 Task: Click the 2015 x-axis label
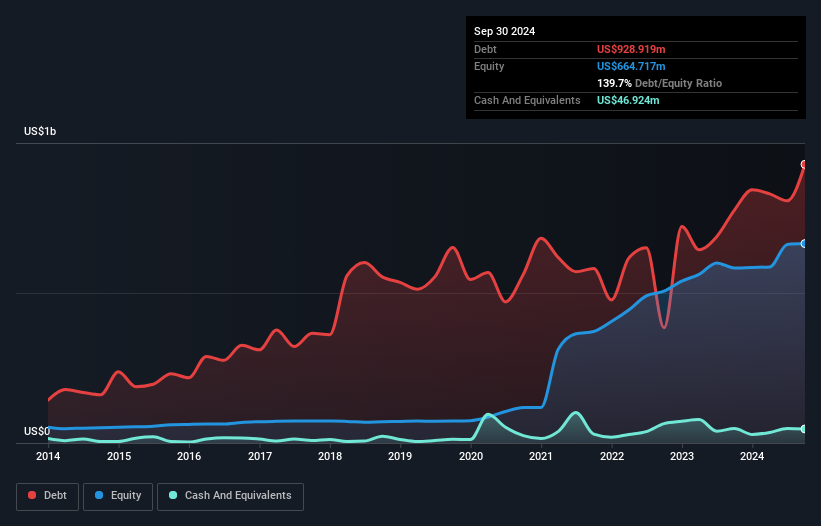119,456
